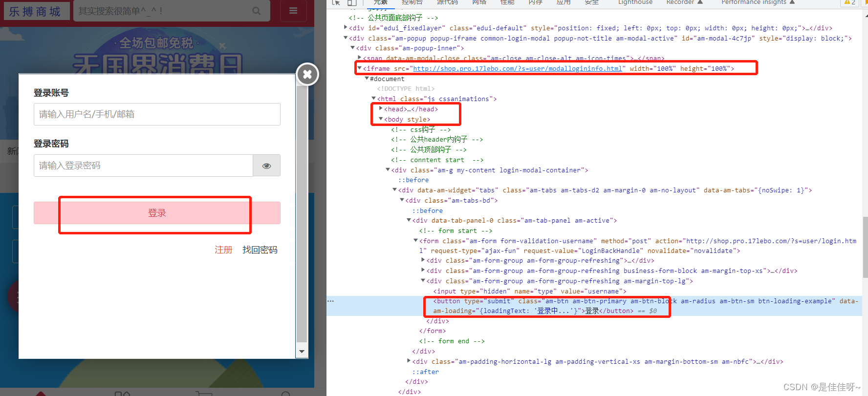The height and width of the screenshot is (396, 868).
Task: Select the hidden input name="type" line
Action: click(x=530, y=291)
